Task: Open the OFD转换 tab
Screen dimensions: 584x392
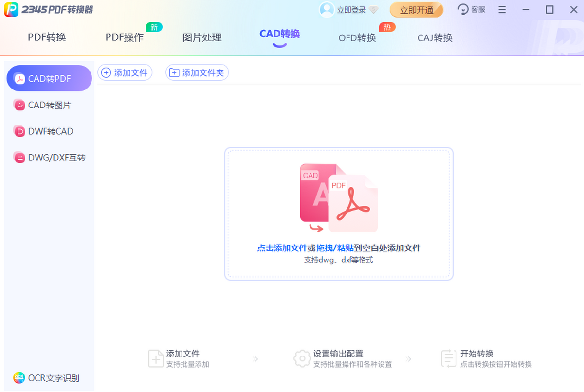Action: point(357,37)
